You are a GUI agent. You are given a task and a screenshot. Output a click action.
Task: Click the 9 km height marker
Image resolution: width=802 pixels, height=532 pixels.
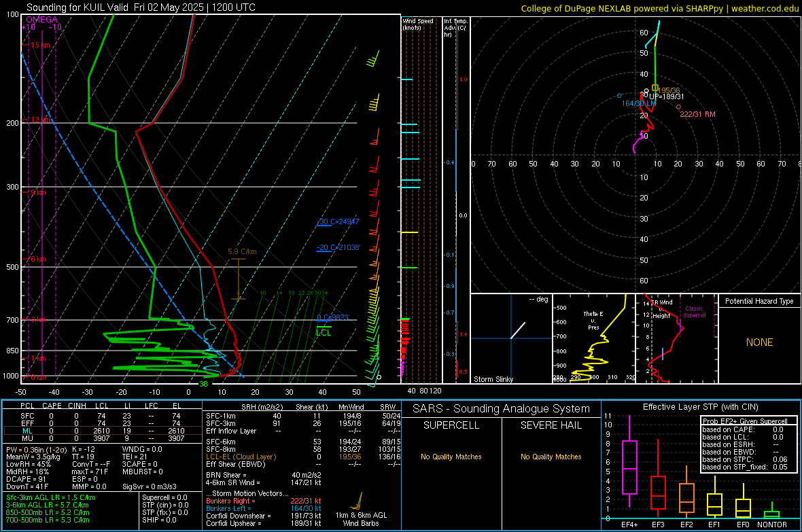tap(38, 192)
